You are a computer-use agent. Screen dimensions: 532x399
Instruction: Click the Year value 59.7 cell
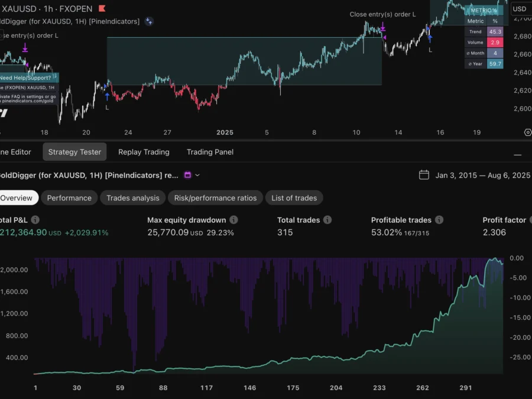coord(495,64)
